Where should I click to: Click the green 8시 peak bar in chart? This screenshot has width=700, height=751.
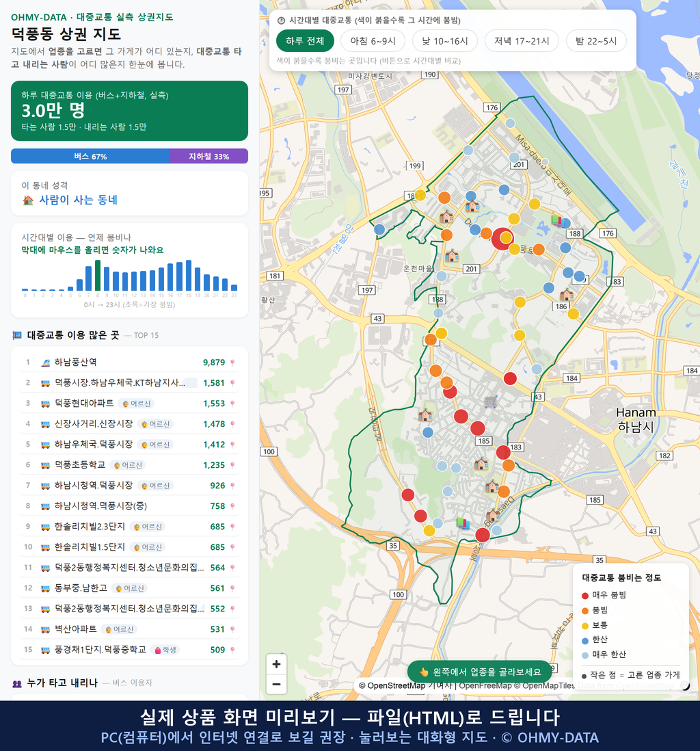[x=98, y=276]
